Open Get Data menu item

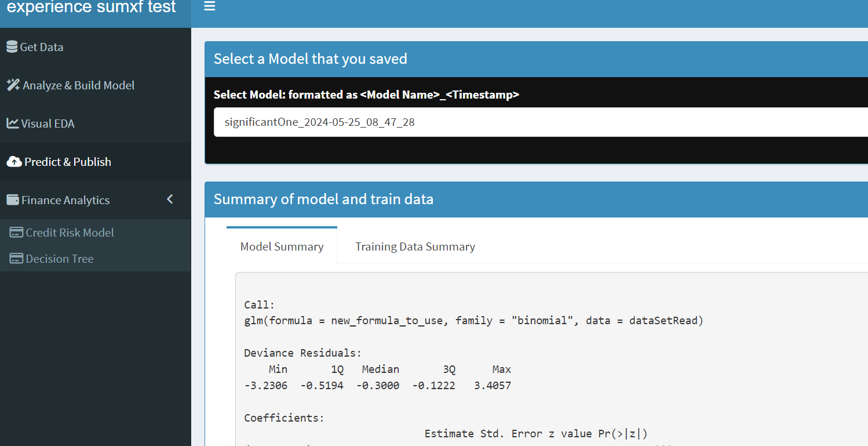click(x=96, y=47)
